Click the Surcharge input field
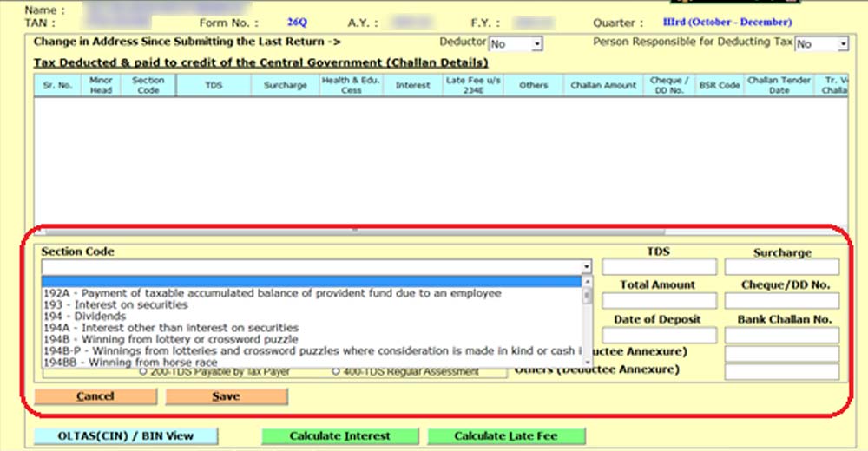 [x=782, y=267]
